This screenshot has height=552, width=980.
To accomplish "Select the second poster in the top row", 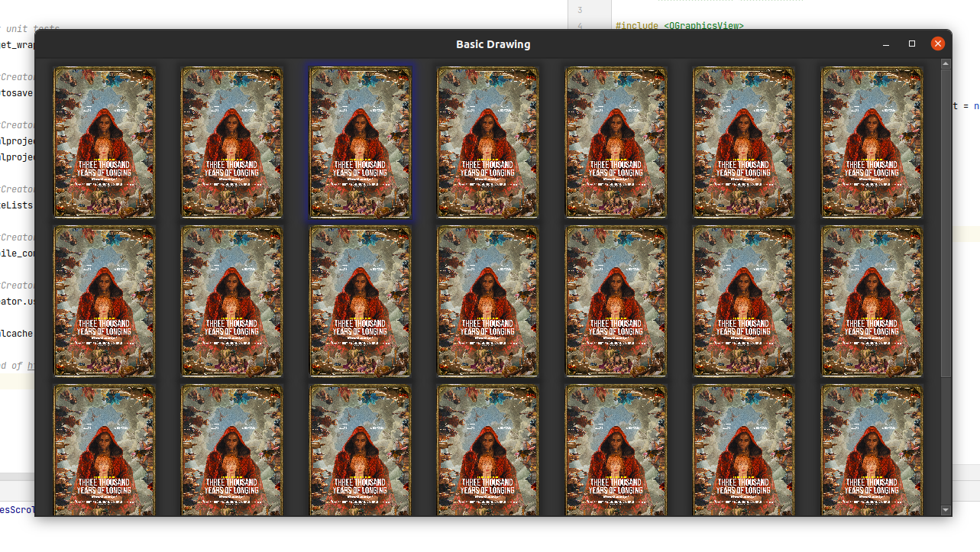I will pos(232,142).
